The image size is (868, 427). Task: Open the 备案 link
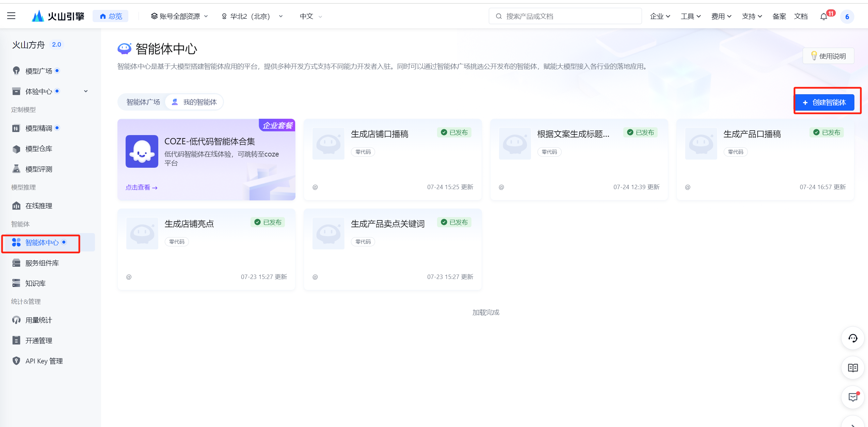click(779, 16)
